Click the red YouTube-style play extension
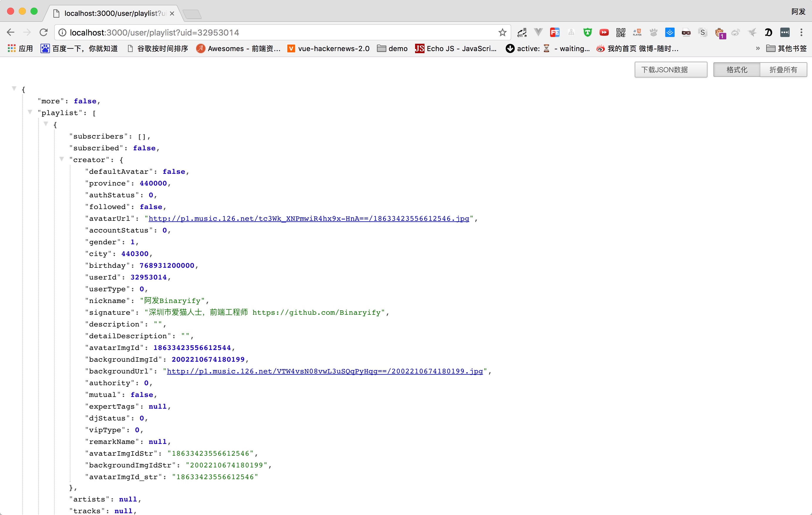The width and height of the screenshot is (812, 515). [x=604, y=32]
